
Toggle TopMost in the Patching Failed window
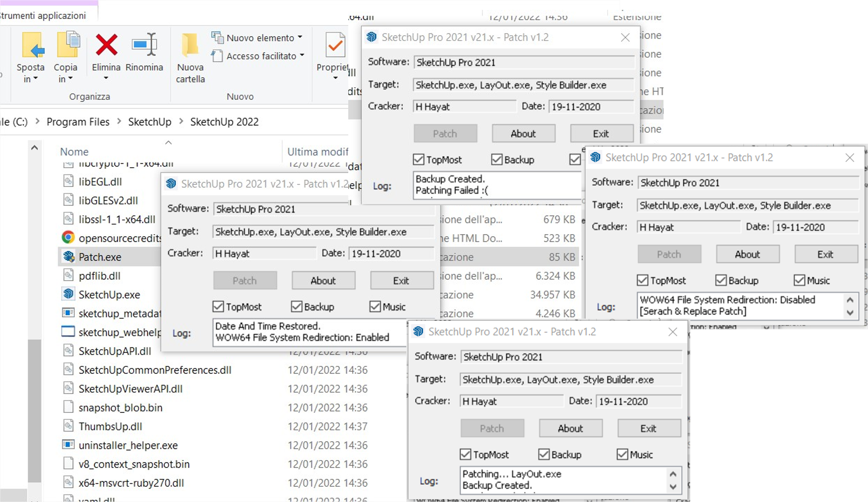click(418, 159)
